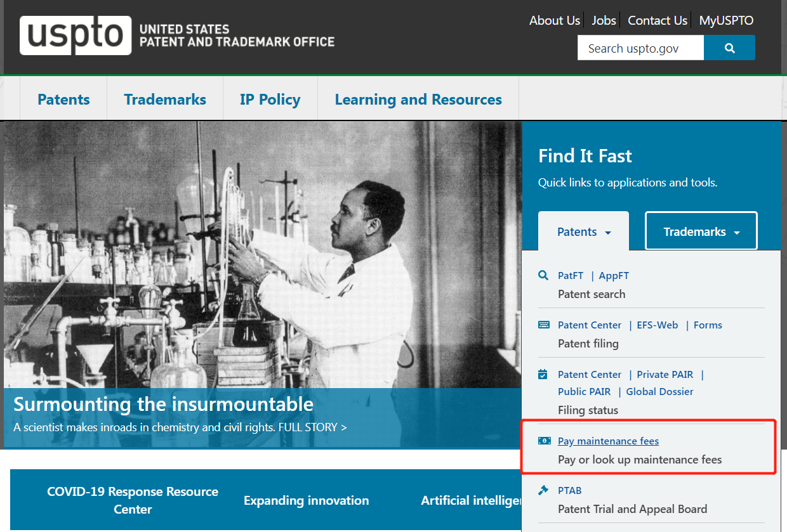787x532 pixels.
Task: Open the About Us link
Action: [555, 20]
